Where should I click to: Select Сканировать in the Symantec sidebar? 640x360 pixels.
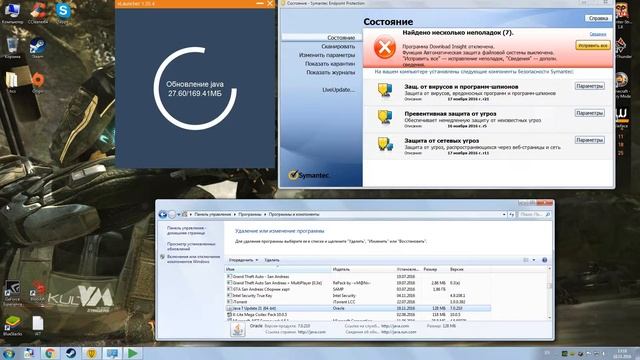tap(338, 47)
